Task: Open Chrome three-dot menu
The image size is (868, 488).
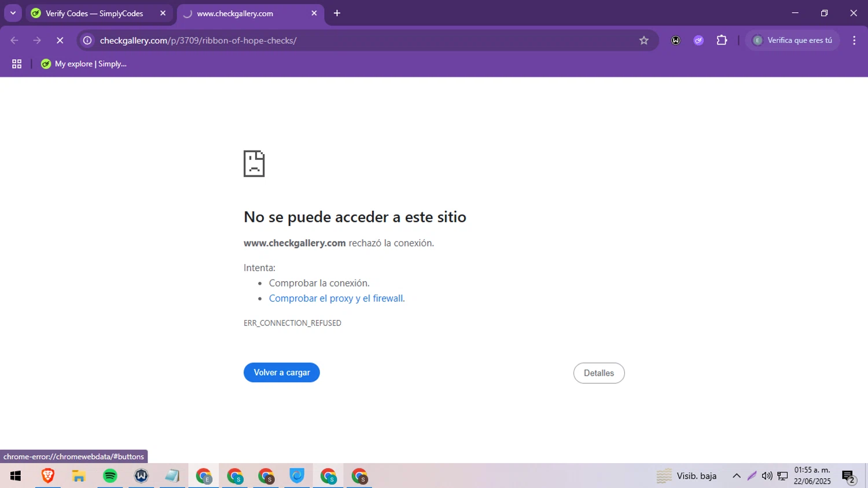Action: pos(854,41)
